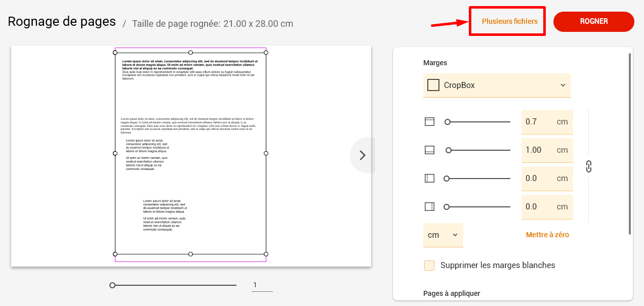Click the page number field showing 1
The image size is (644, 306).
(x=262, y=285)
